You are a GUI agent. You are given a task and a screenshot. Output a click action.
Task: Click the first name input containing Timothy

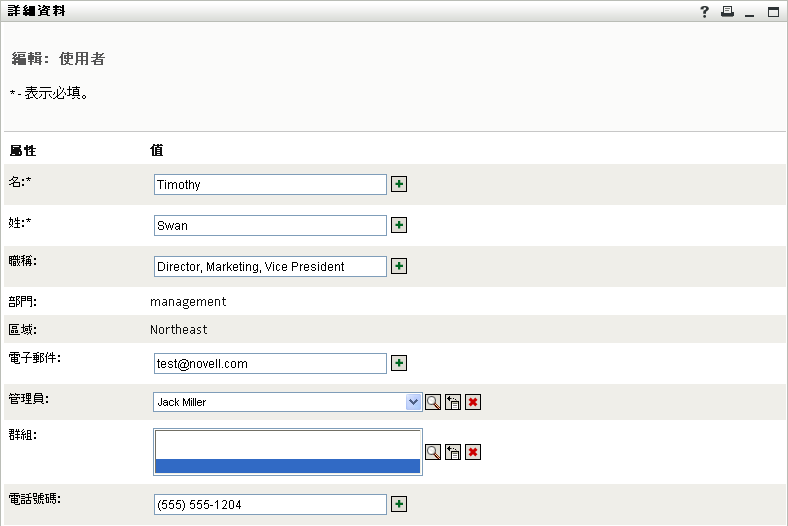pos(270,185)
